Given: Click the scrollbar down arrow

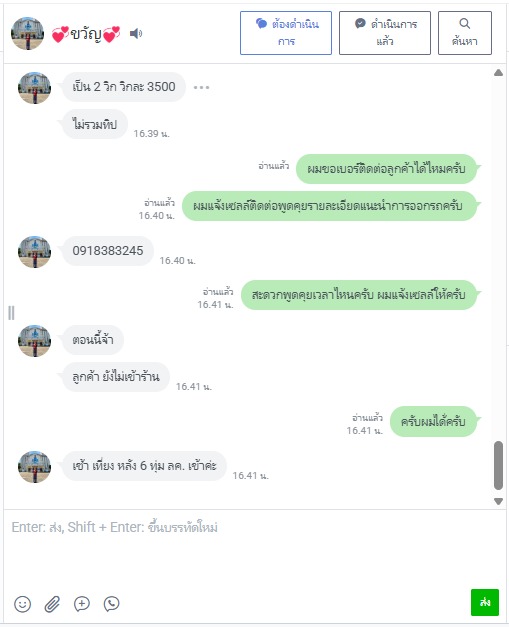Looking at the screenshot, I should click(x=498, y=501).
